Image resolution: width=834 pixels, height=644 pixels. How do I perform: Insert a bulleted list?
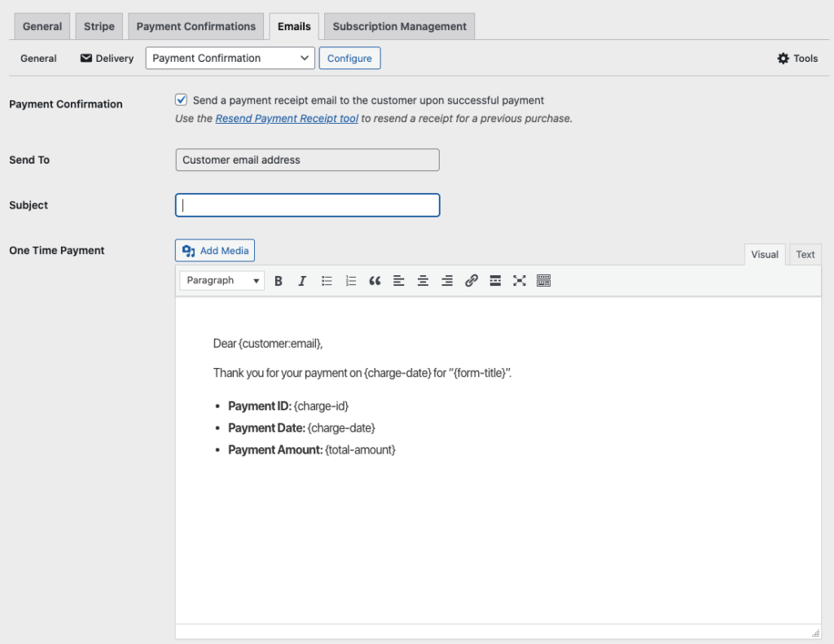coord(327,281)
